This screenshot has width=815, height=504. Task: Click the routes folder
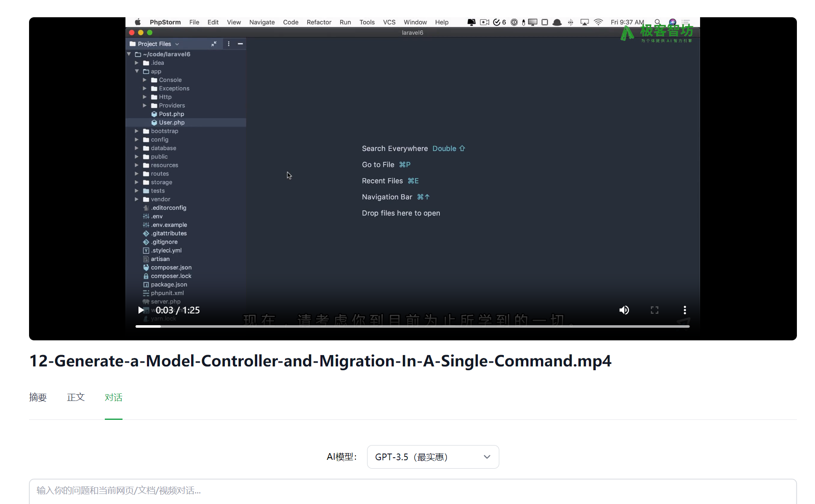(160, 174)
